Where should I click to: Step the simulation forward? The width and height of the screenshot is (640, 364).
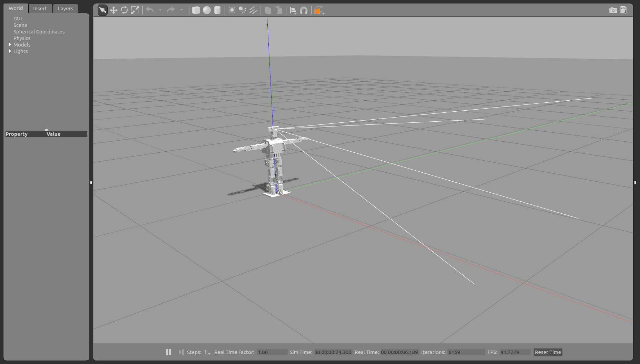(181, 352)
